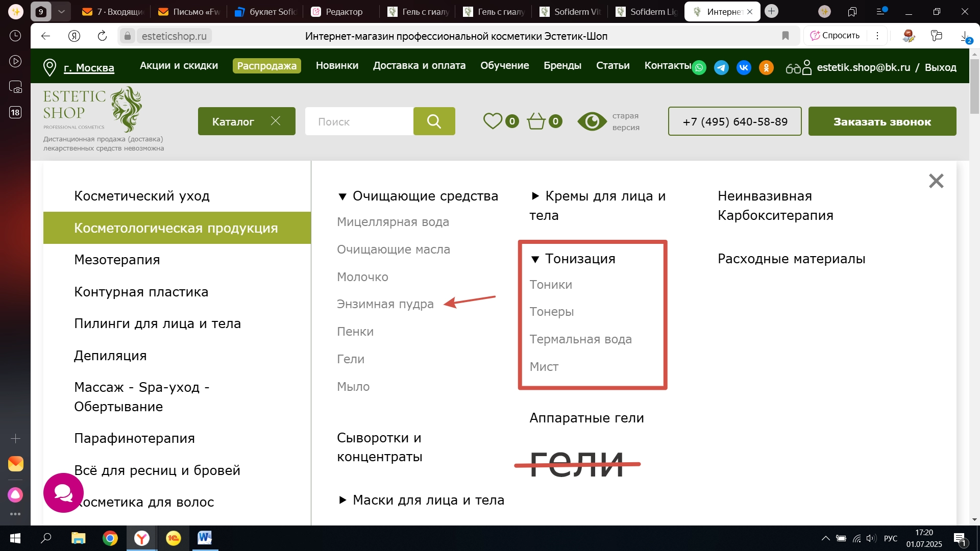Open tab list dropdown chevron in tab bar
The image size is (980, 551).
[x=62, y=11]
